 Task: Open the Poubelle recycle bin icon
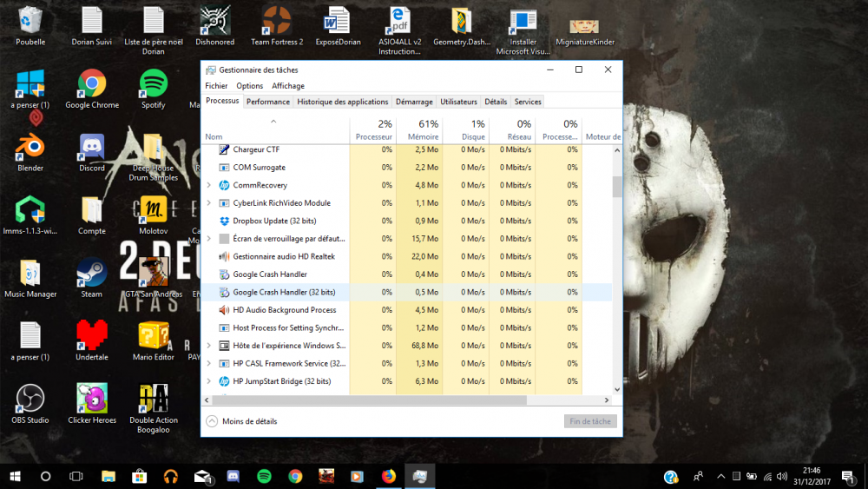(x=30, y=21)
